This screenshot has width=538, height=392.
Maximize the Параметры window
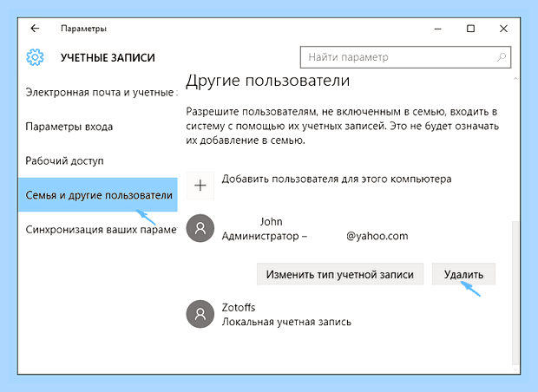470,29
